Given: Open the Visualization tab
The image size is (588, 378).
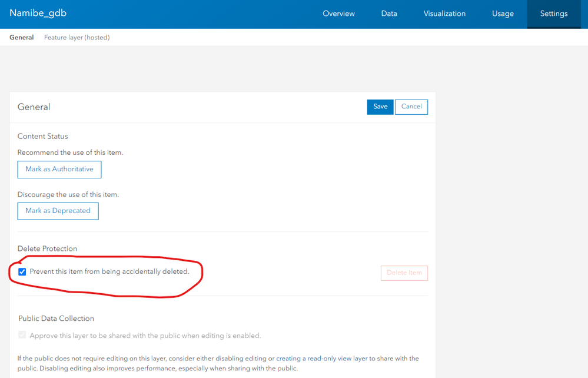Looking at the screenshot, I should [444, 14].
